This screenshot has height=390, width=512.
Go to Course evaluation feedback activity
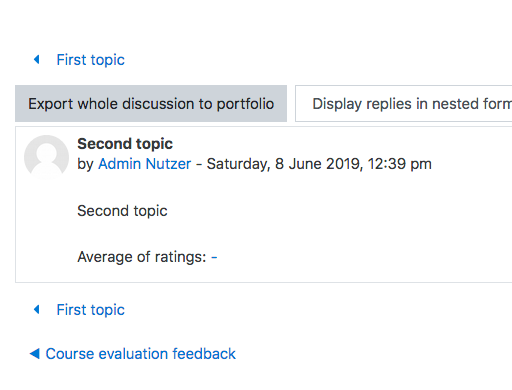[140, 354]
